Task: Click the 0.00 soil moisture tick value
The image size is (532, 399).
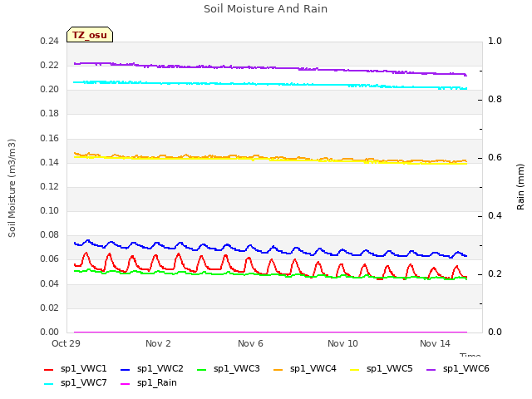Action: click(50, 332)
